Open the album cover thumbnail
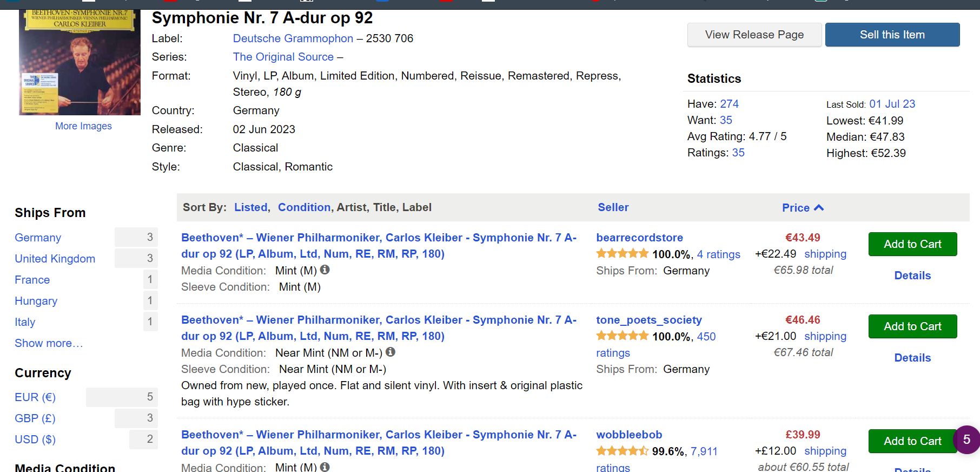Viewport: 980px width, 472px height. coord(80,62)
